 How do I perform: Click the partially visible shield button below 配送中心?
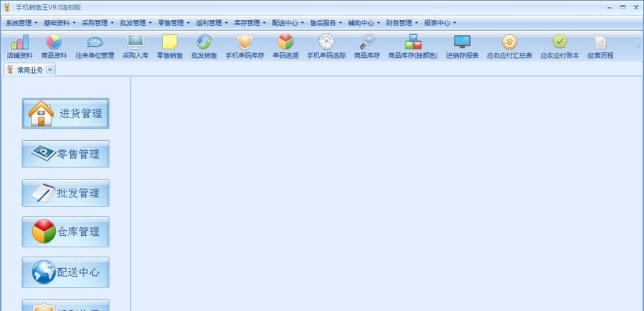pyautogui.click(x=66, y=305)
